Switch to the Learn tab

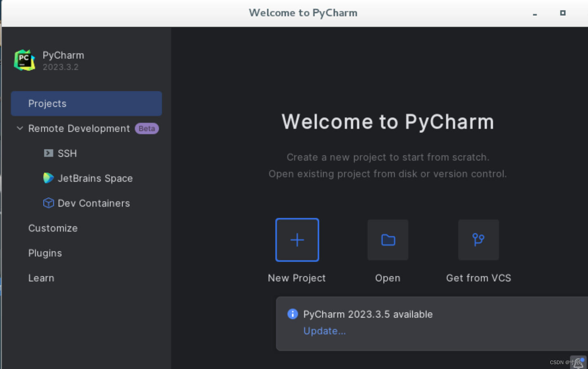(x=41, y=278)
